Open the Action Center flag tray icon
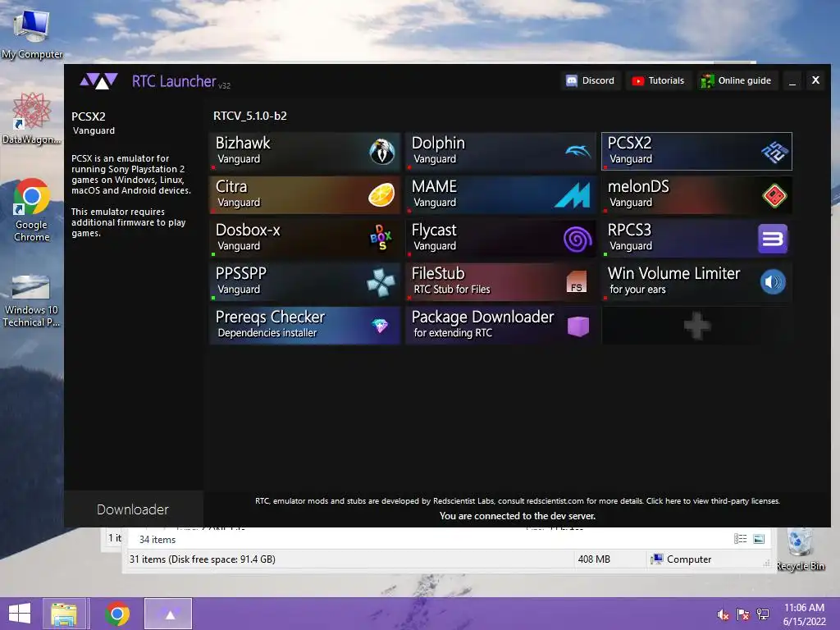840x630 pixels. pyautogui.click(x=743, y=614)
